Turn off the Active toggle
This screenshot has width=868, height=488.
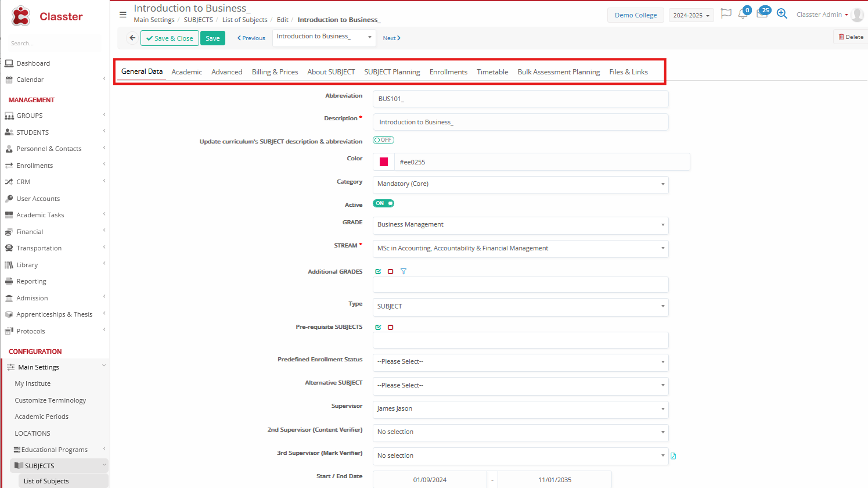click(x=383, y=203)
